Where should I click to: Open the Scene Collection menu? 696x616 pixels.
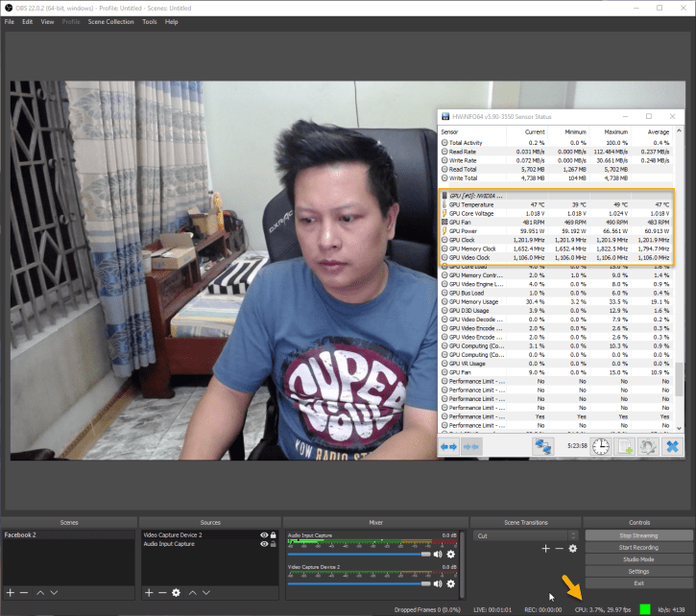click(110, 21)
